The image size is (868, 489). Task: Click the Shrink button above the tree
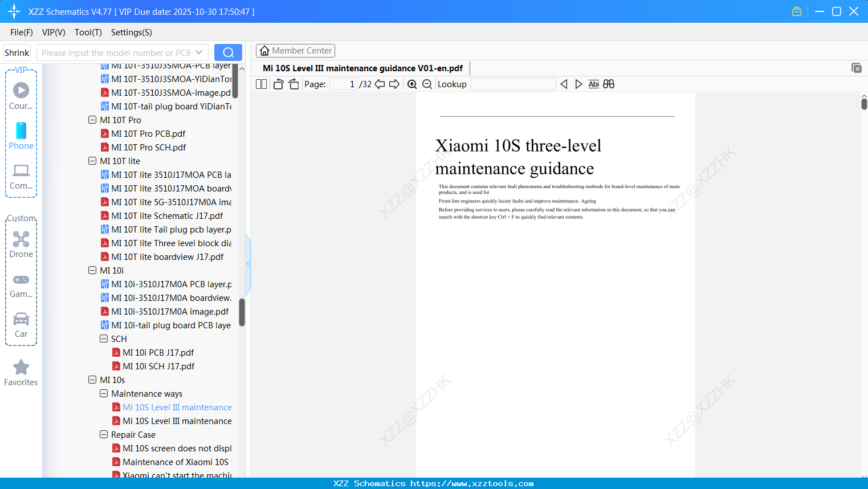[x=17, y=52]
